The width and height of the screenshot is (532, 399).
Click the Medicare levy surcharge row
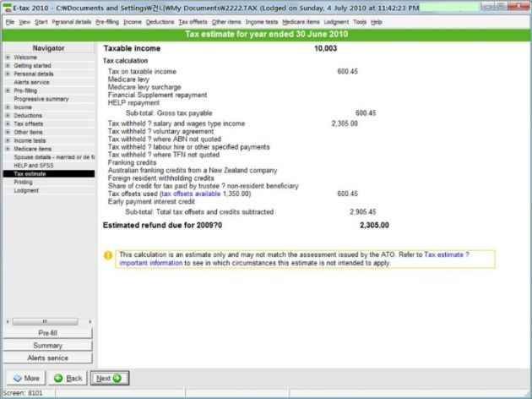click(x=144, y=87)
